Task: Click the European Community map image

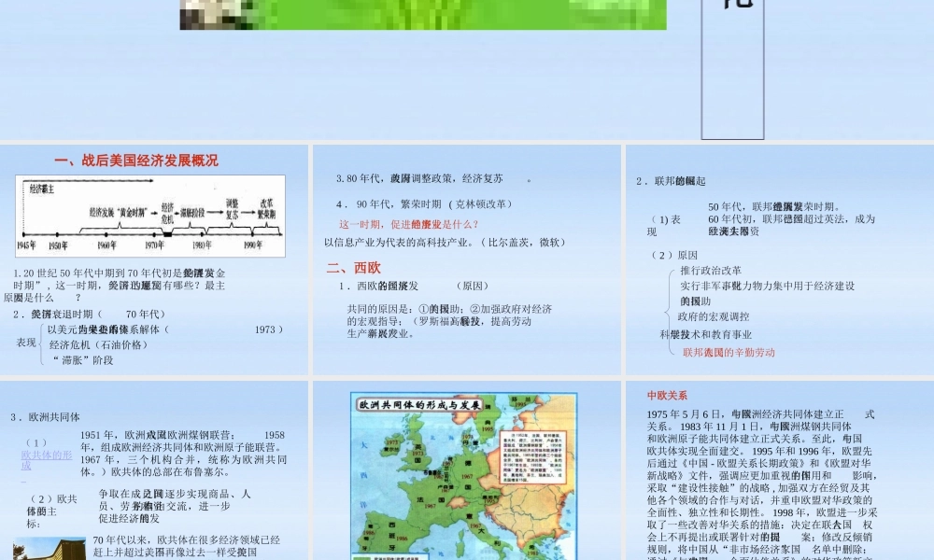Action: point(464,476)
